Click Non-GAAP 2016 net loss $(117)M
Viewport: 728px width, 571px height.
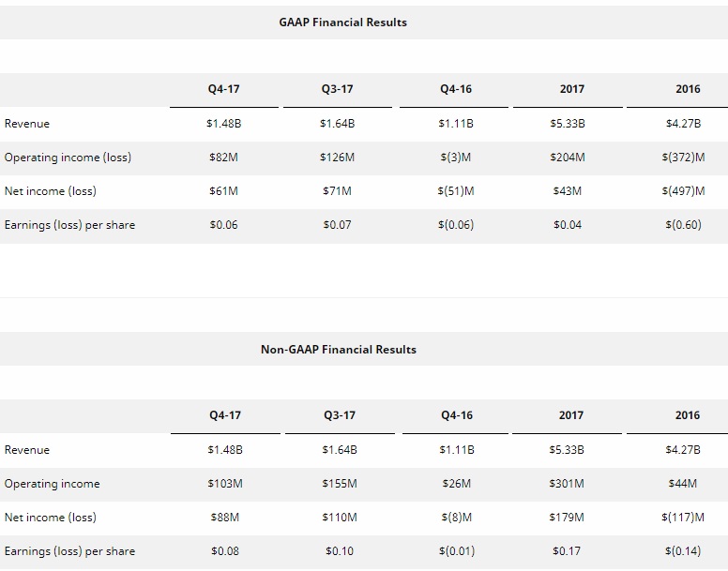click(683, 518)
